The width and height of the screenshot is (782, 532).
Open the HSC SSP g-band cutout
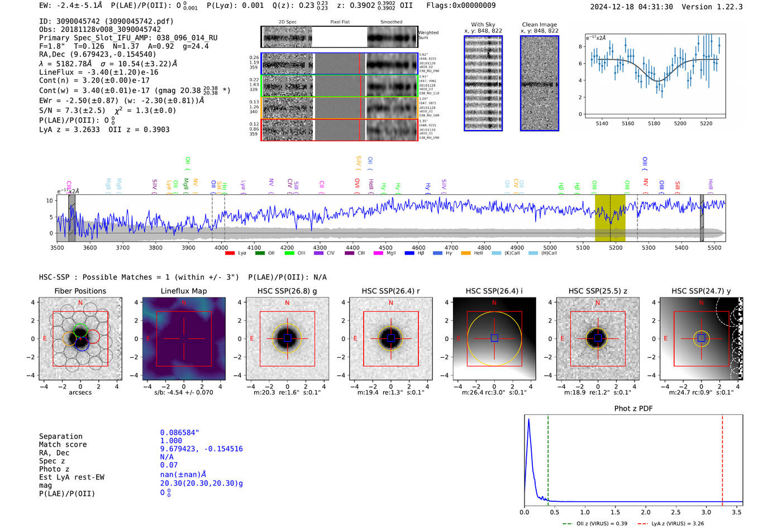point(287,338)
